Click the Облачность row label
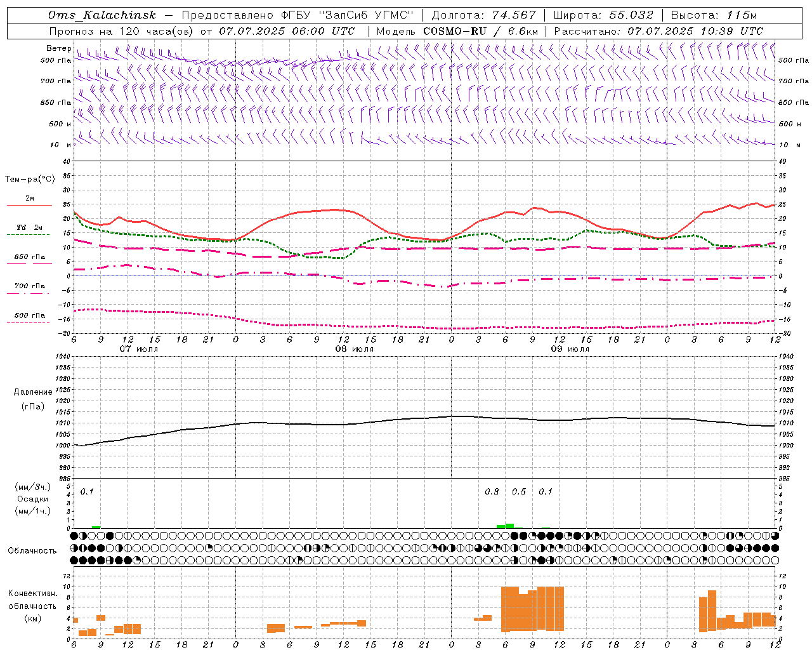This screenshot has height=650, width=812. [32, 550]
